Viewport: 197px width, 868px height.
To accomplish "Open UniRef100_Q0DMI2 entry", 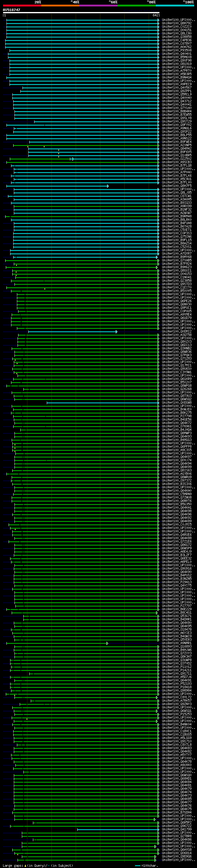I will pos(177,332).
